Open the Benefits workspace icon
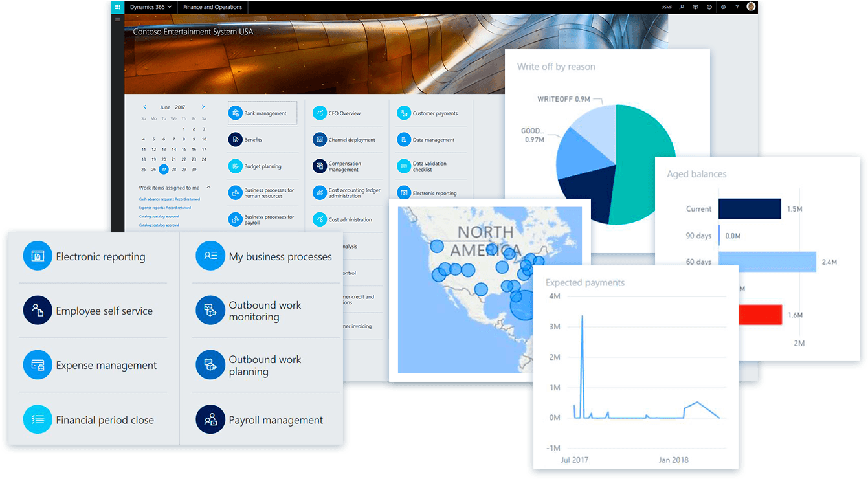Screen dimensions: 868x479 coord(236,140)
